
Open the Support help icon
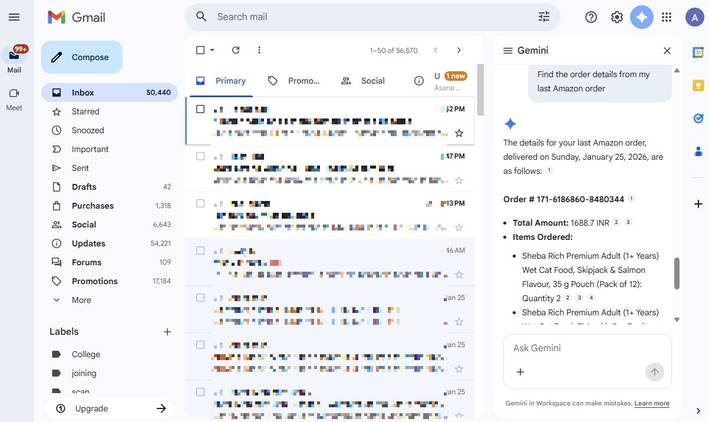pyautogui.click(x=591, y=17)
